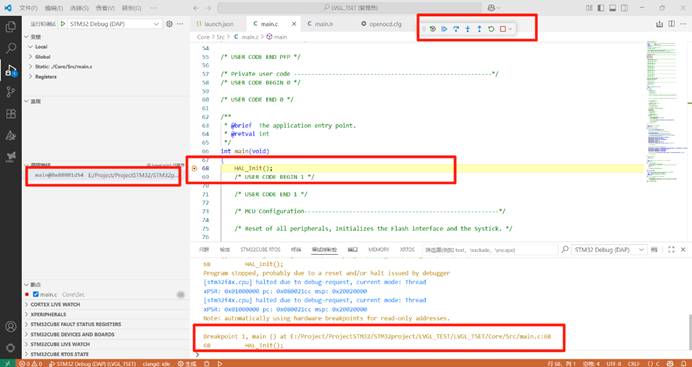Click the debug toolbar Reset device icon

(x=432, y=29)
